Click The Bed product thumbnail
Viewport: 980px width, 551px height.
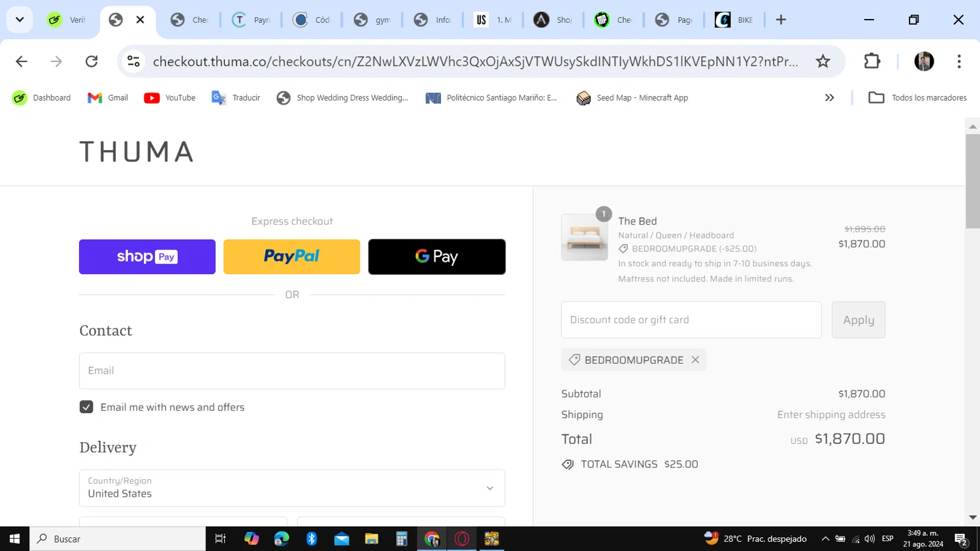(x=584, y=237)
